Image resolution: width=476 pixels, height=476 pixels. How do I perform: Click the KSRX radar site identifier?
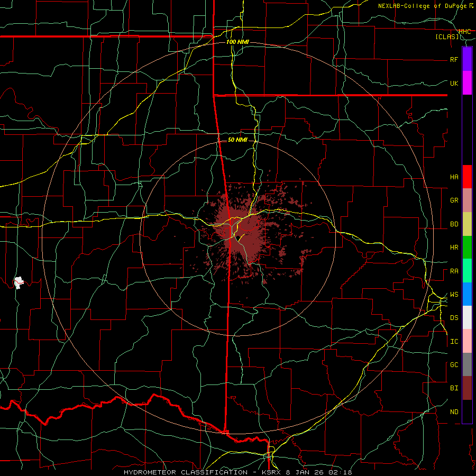(272, 472)
